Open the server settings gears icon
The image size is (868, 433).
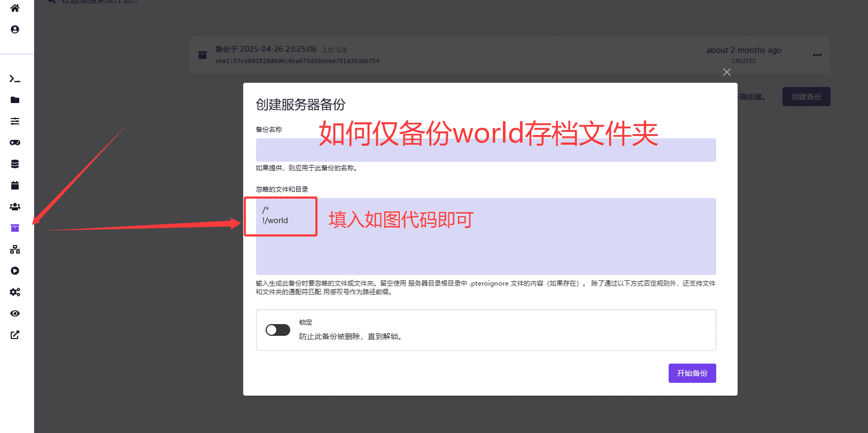[x=15, y=292]
